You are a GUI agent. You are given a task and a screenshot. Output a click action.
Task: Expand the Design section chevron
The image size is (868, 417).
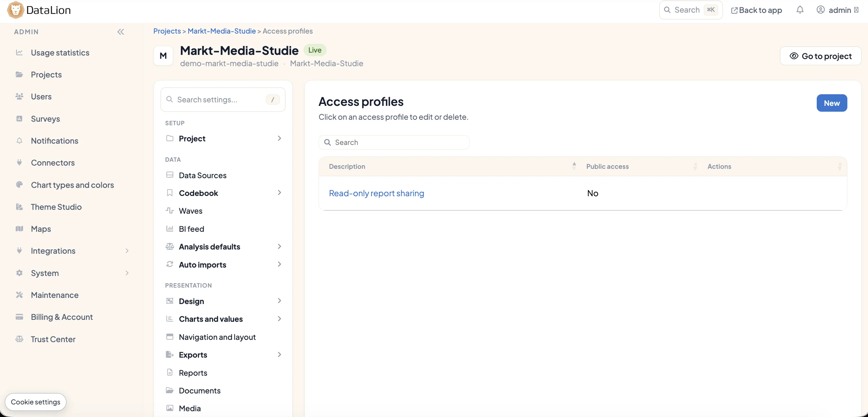pyautogui.click(x=279, y=301)
